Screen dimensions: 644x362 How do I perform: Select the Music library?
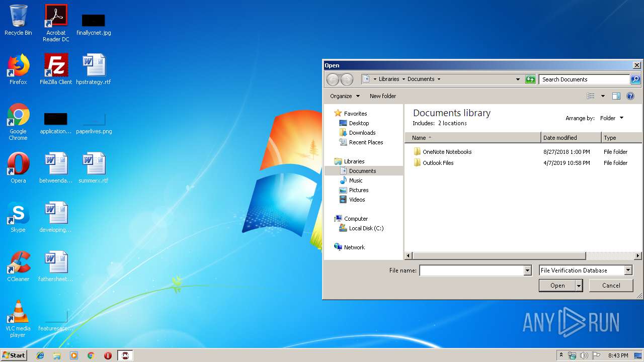(356, 180)
